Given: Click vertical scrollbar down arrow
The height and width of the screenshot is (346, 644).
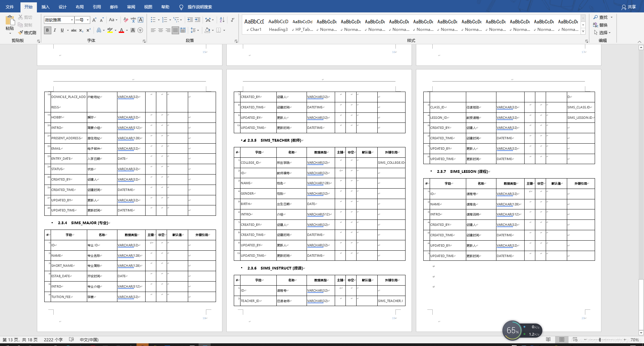Looking at the screenshot, I should 641,333.
